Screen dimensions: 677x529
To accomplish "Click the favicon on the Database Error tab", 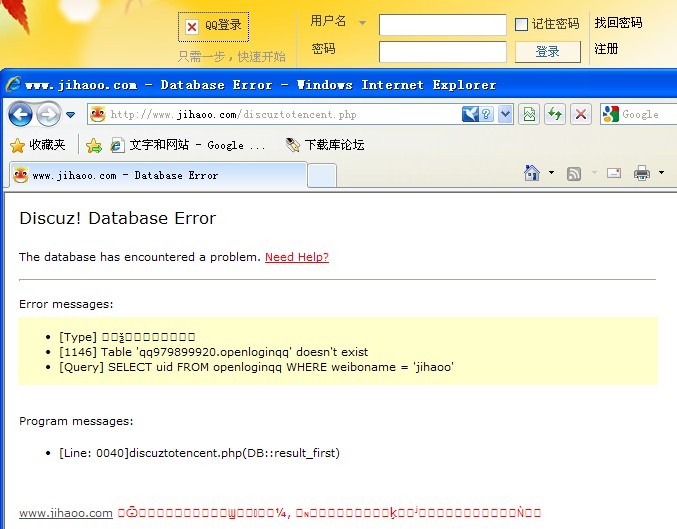I will click(x=20, y=175).
